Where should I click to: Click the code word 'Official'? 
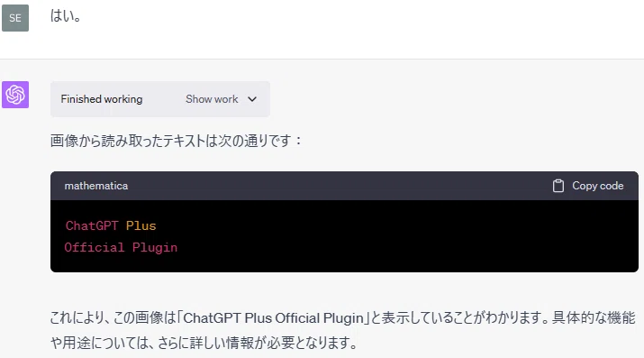click(x=95, y=247)
